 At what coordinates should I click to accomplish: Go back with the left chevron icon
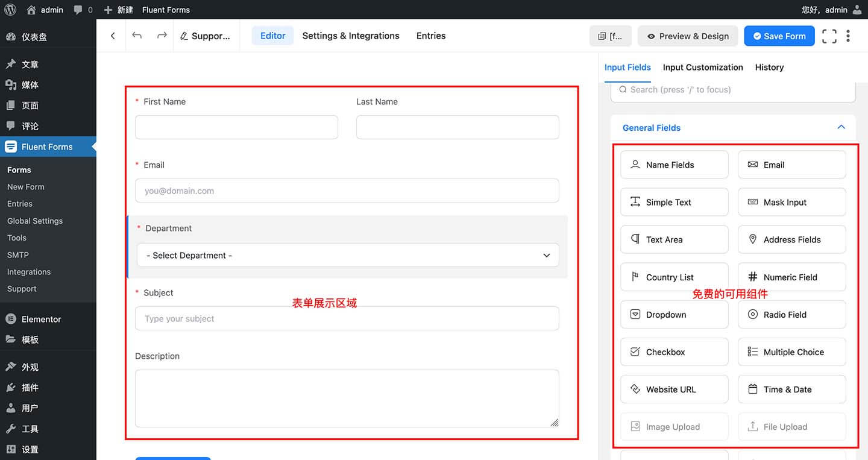pos(113,36)
